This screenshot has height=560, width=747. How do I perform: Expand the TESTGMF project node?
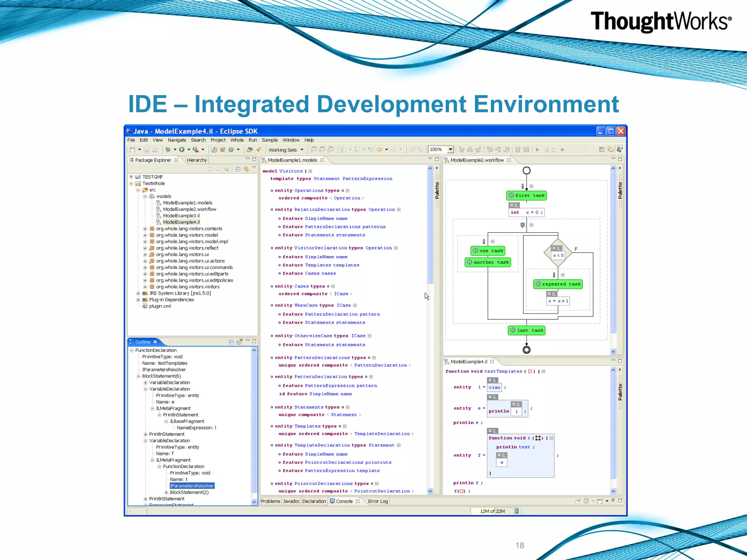[131, 177]
